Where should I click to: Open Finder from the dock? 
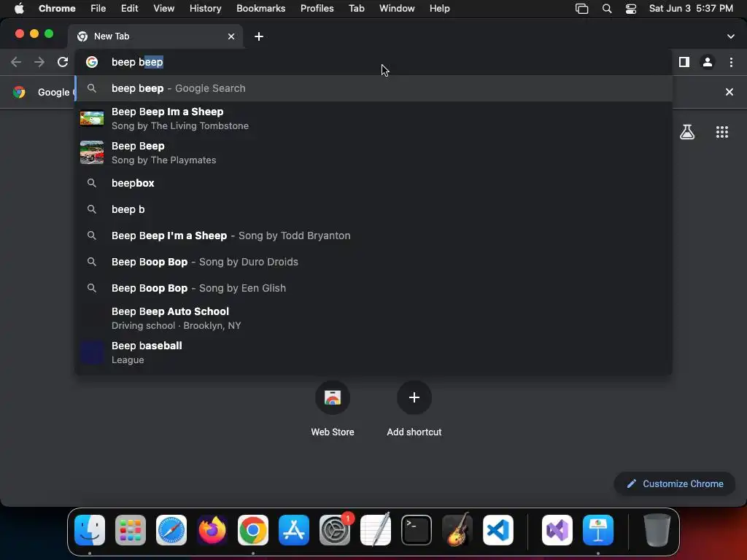(x=90, y=530)
